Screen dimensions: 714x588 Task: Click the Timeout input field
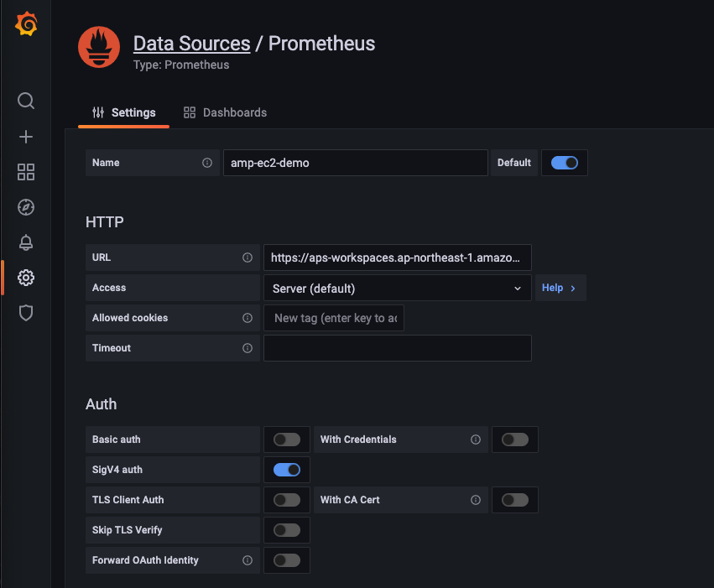397,348
